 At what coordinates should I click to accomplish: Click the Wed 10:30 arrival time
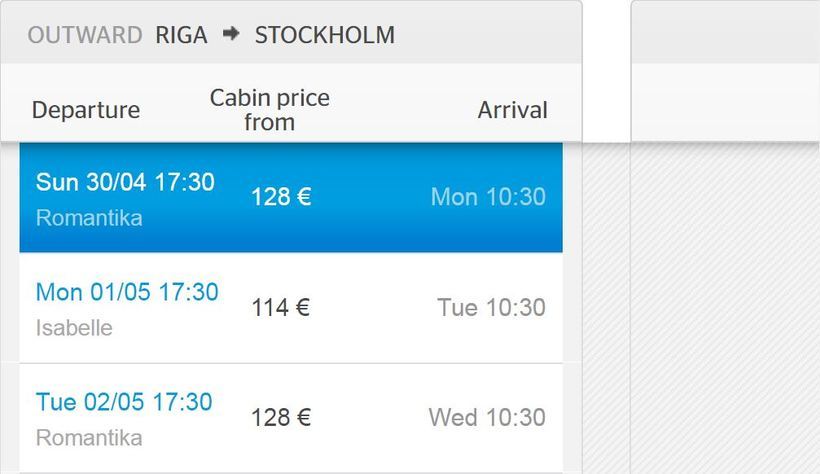487,418
